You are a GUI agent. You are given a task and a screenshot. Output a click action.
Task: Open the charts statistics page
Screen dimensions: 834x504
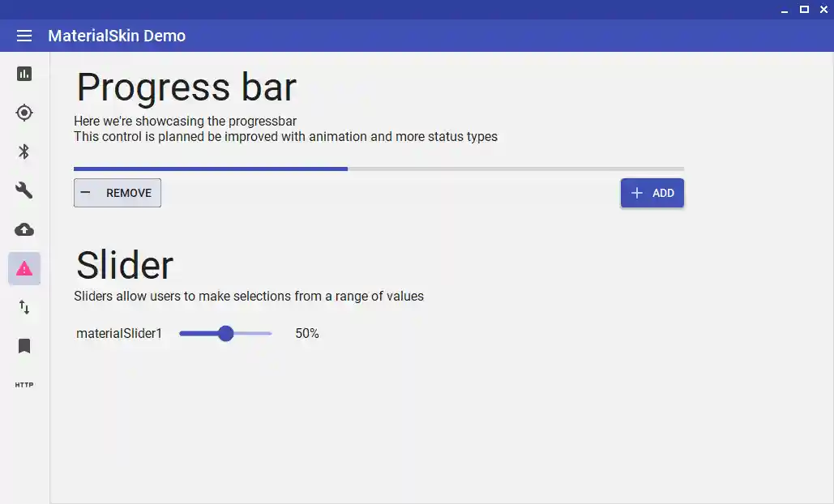(24, 74)
